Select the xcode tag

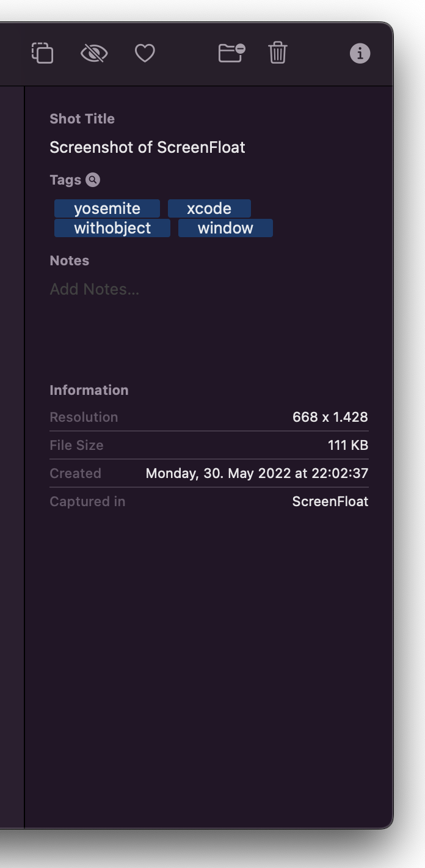tap(209, 208)
